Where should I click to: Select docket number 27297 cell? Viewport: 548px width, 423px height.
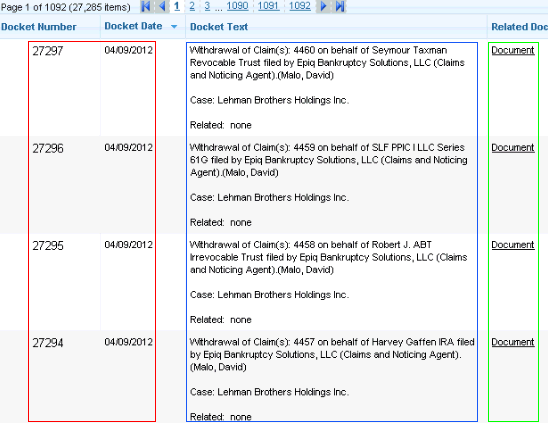click(x=48, y=51)
